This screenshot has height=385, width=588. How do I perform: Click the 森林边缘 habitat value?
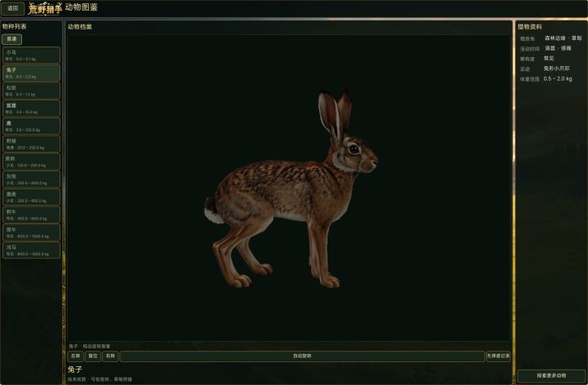coord(555,38)
